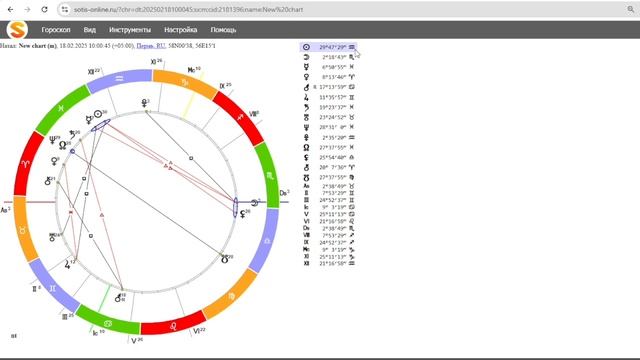The height and width of the screenshot is (360, 640).
Task: Click the house XII row in the list
Action: point(329,263)
